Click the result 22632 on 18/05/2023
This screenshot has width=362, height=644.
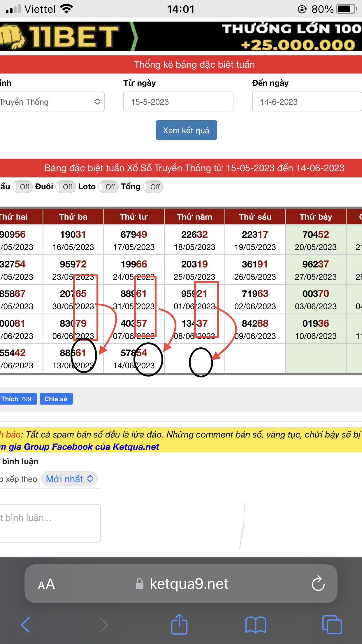[194, 234]
